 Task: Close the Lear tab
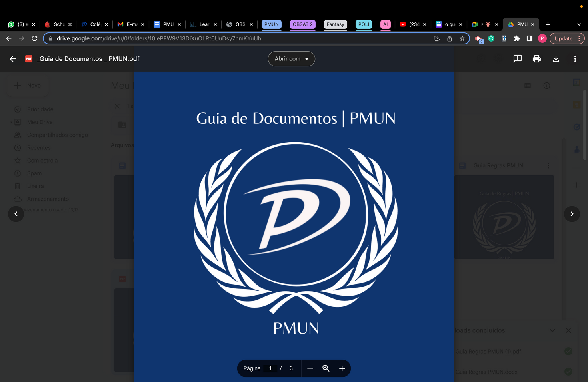215,24
